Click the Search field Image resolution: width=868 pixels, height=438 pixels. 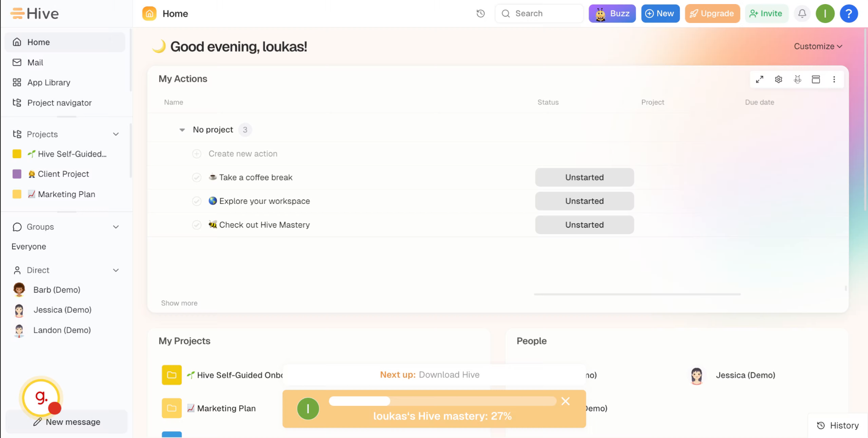539,14
